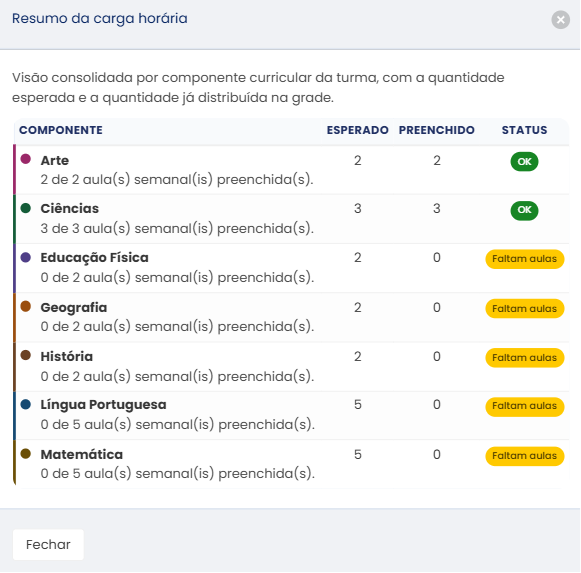Click the olive Matemática color dot
This screenshot has height=573, width=581.
point(26,454)
